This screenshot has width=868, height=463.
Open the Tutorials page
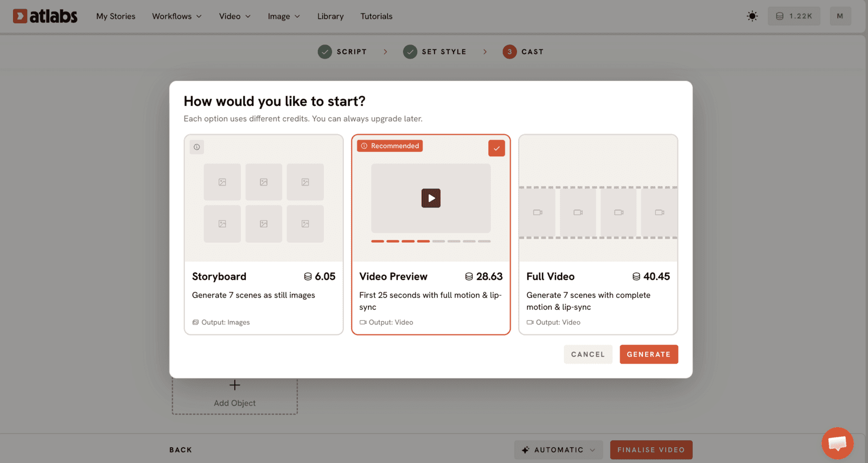coord(376,16)
